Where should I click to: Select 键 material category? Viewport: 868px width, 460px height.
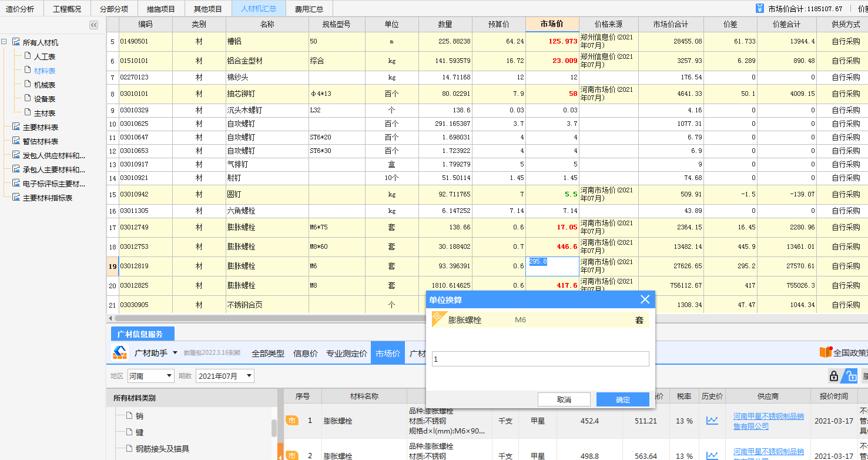click(140, 432)
